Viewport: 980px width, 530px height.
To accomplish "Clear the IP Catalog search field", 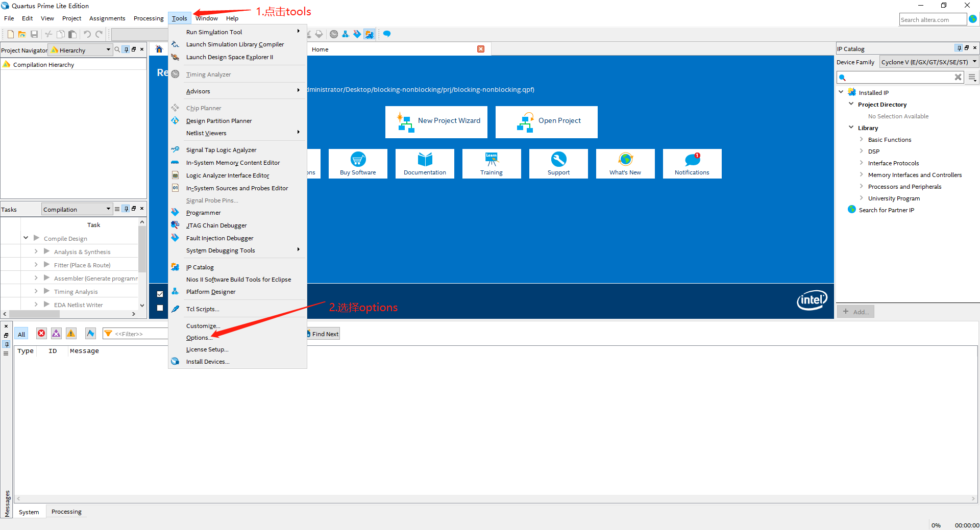I will (958, 77).
